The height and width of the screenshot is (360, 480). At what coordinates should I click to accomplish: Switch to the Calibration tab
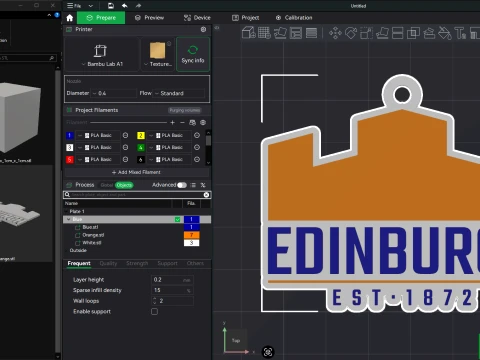tap(294, 18)
